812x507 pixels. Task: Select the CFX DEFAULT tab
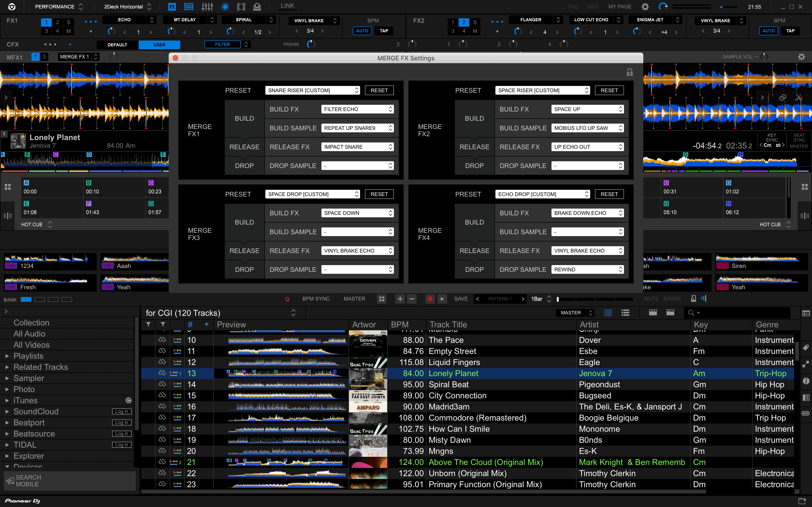(x=117, y=45)
